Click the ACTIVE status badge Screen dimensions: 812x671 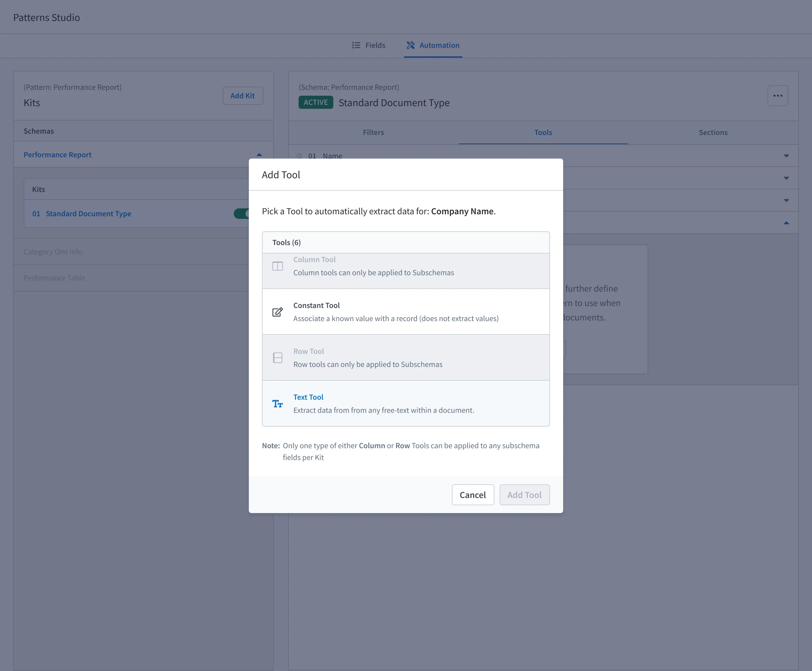pos(316,102)
